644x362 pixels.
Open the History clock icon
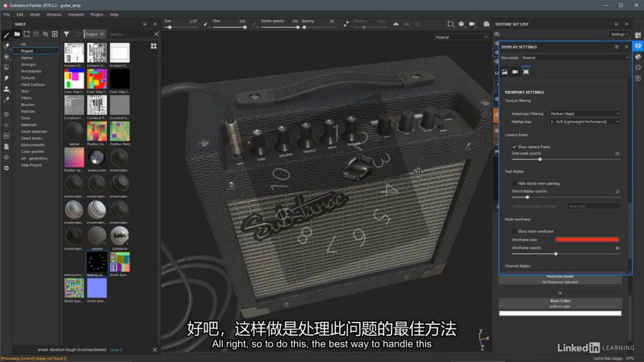pos(638,67)
